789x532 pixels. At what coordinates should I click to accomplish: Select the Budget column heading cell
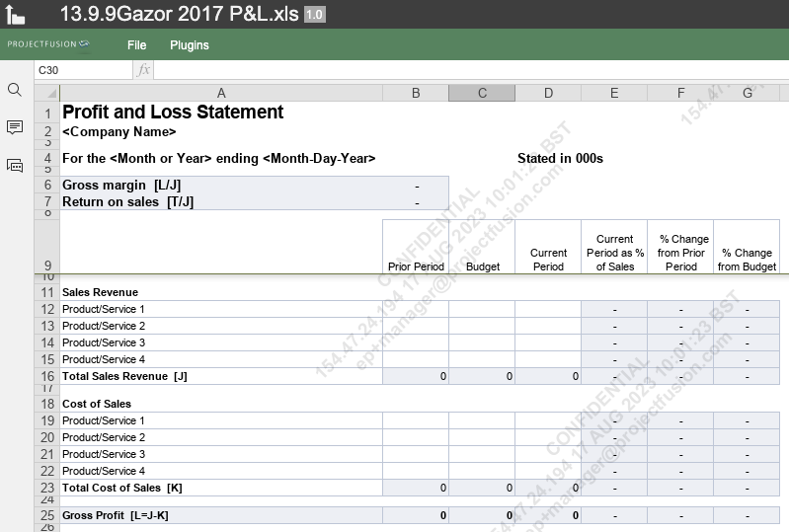point(482,247)
